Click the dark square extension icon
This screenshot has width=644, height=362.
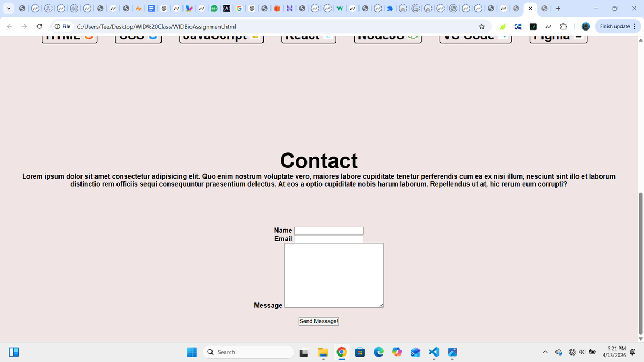point(533,26)
